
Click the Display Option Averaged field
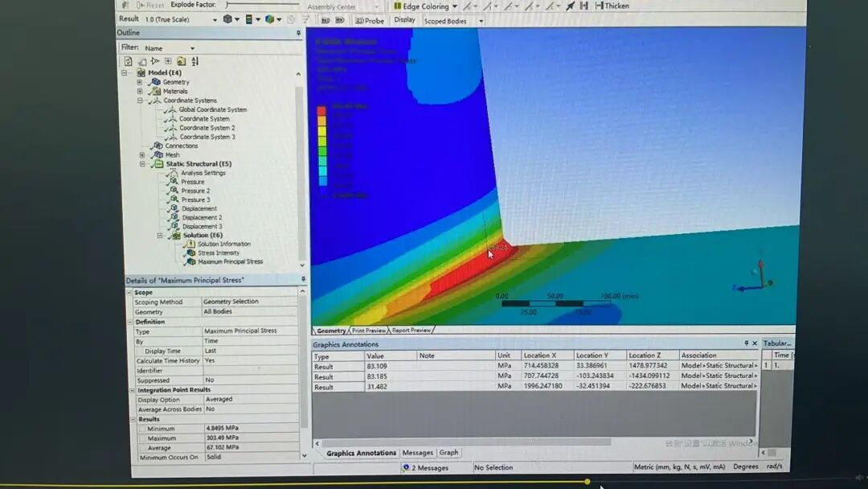[x=250, y=399]
